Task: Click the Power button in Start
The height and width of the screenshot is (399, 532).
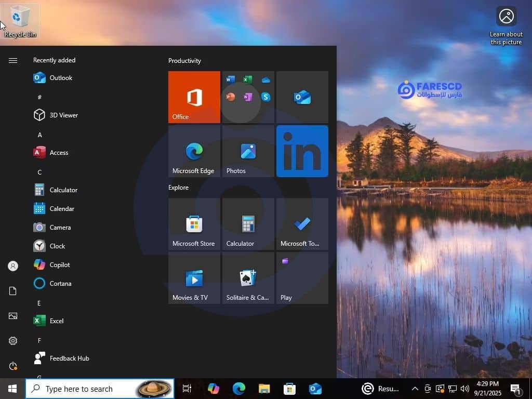Action: (13, 366)
